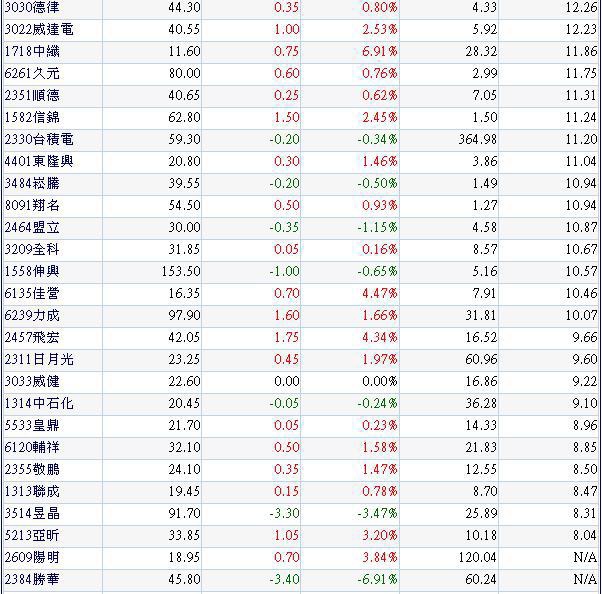The image size is (602, 594).
Task: Select stock 2351順德
Action: pos(32,95)
